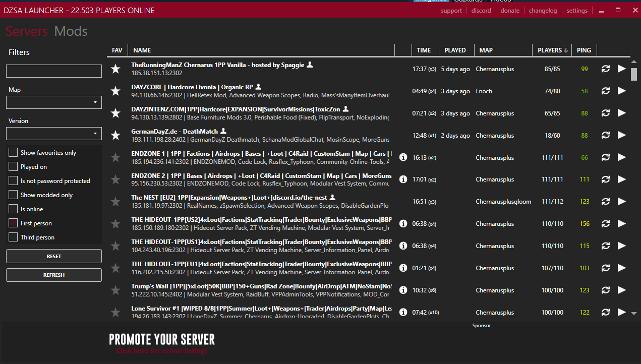Refresh Lone Survivor #1 server row
Screen dimensions: 641x364
(606, 312)
